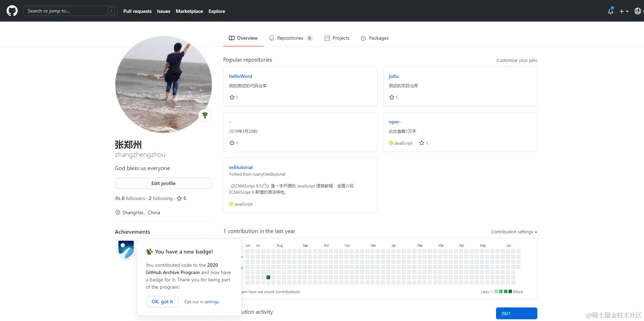644x321 pixels.
Task: Click the Overview book icon
Action: point(232,38)
